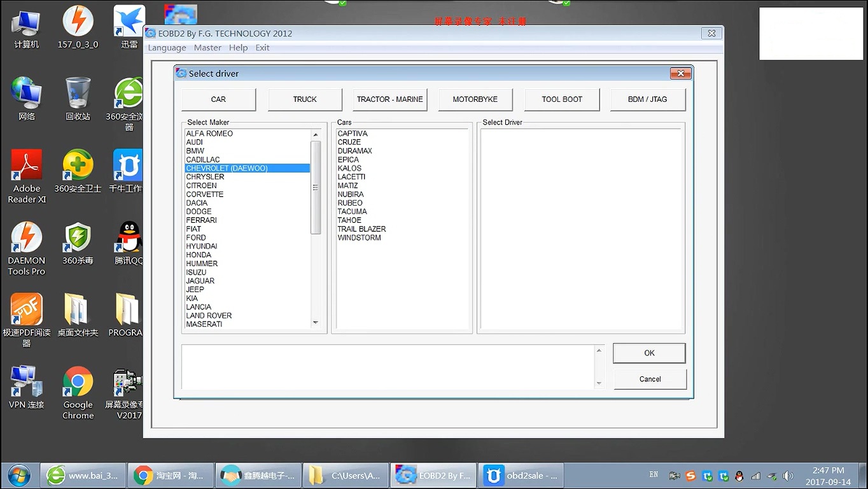Click the network signal tray icon
The width and height of the screenshot is (868, 489).
756,476
